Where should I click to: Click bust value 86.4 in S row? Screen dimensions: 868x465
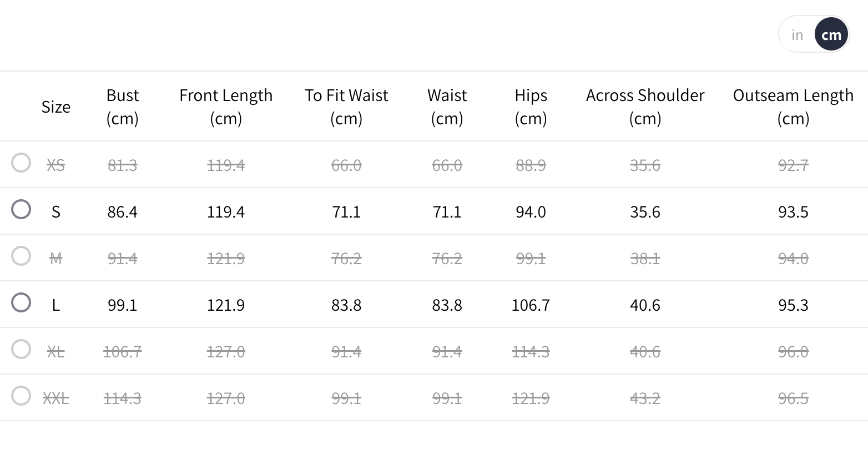(x=122, y=211)
